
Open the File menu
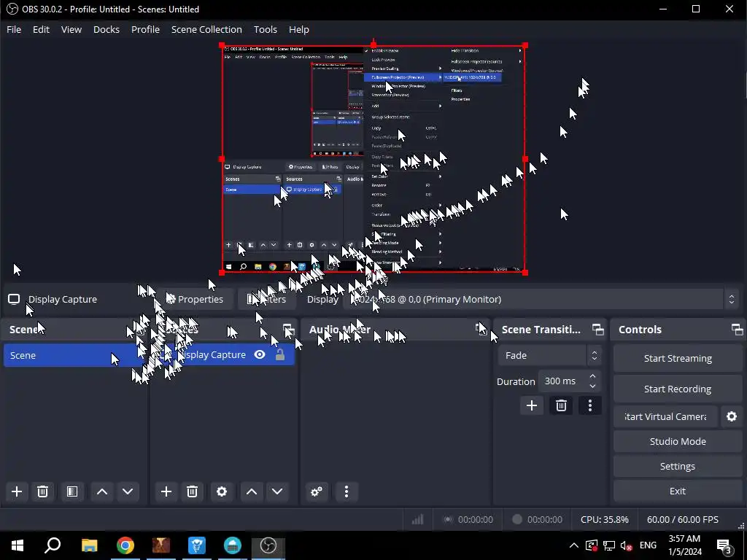point(14,29)
